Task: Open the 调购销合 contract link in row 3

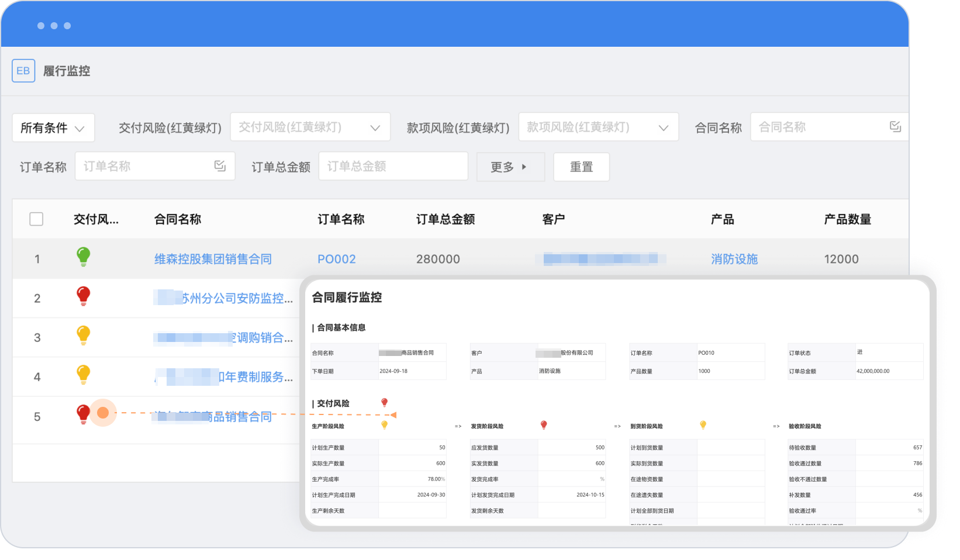Action: point(223,337)
